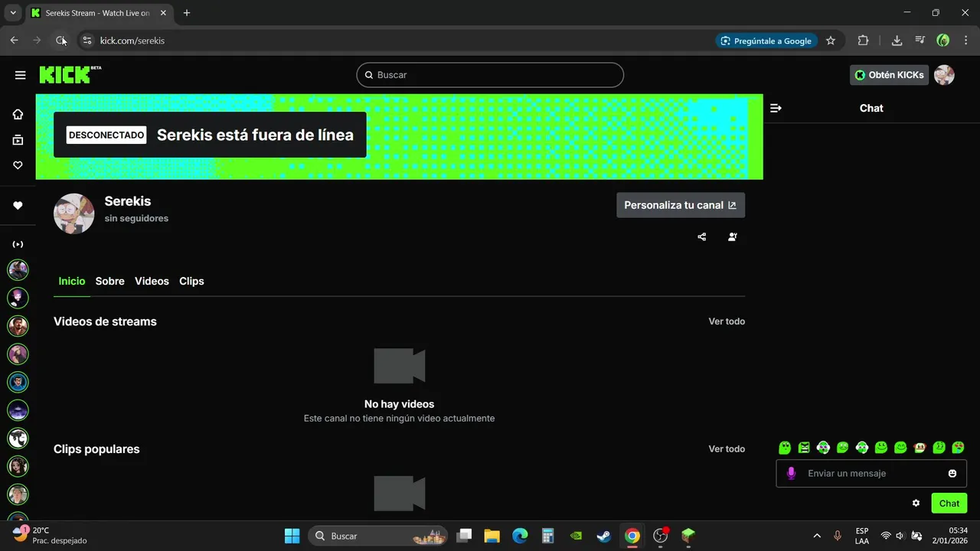980x551 pixels.
Task: Share the channel with the share icon
Action: coord(702,236)
